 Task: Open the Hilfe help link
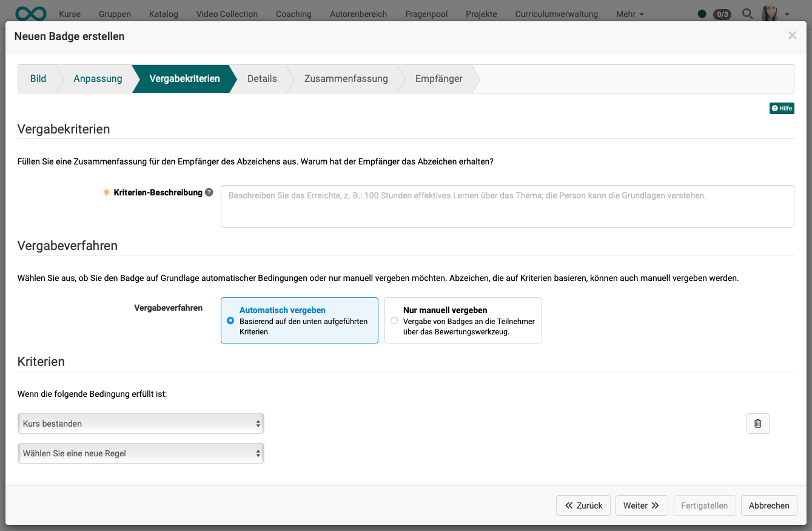pyautogui.click(x=782, y=108)
